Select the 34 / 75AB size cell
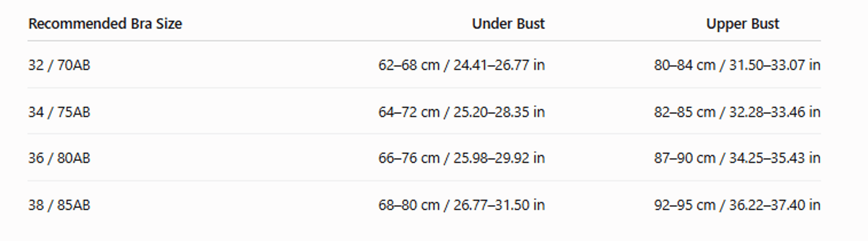Viewport: 868px width, 241px height. click(x=59, y=112)
